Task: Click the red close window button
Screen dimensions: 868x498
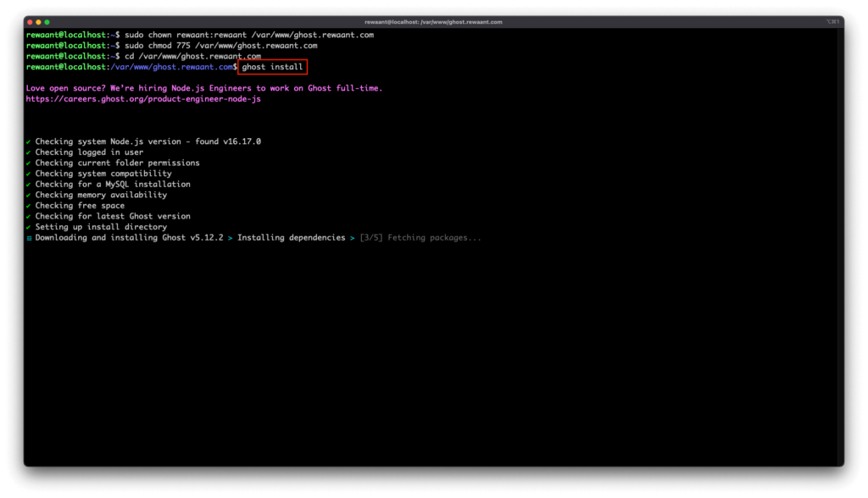Action: click(30, 22)
